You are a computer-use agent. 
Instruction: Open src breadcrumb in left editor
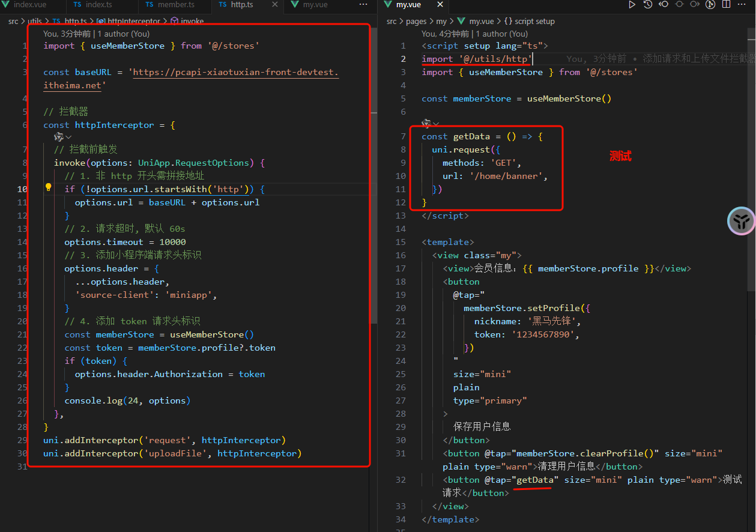13,21
